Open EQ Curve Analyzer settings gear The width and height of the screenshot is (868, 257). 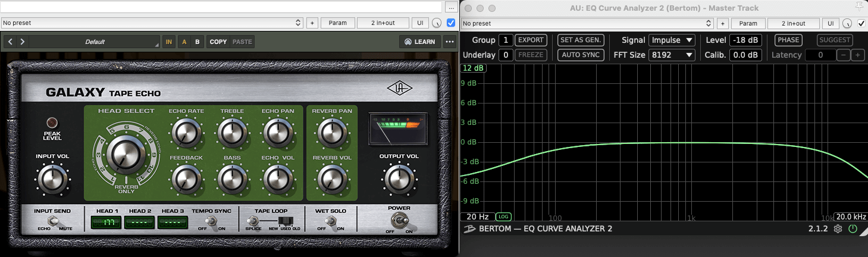(838, 229)
